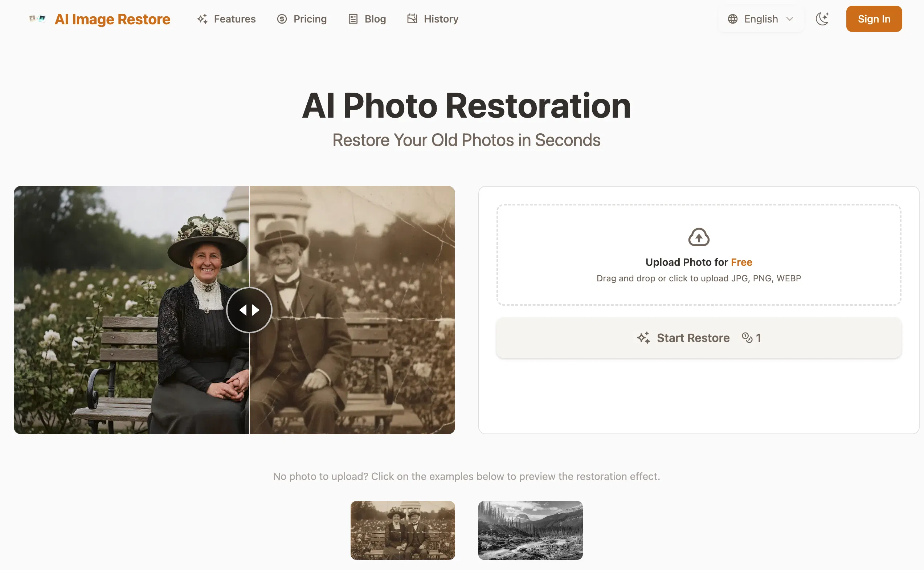Click the AI Image Restore logo icon
924x570 pixels.
pos(37,18)
